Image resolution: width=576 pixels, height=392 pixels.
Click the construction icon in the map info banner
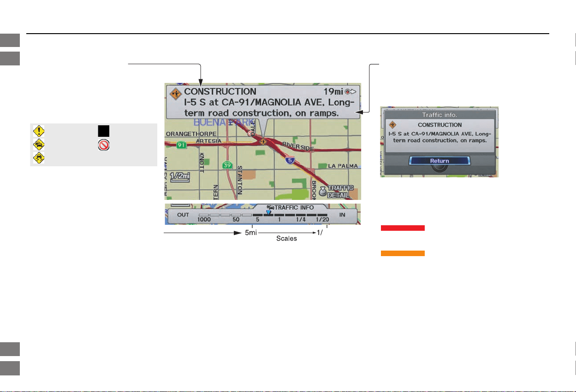[x=175, y=94]
